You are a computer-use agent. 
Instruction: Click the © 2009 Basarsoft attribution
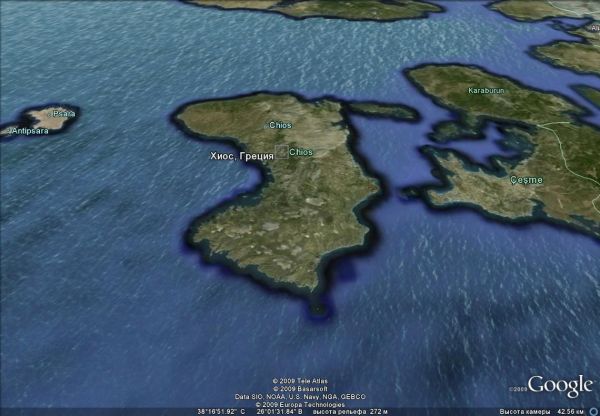(x=300, y=389)
